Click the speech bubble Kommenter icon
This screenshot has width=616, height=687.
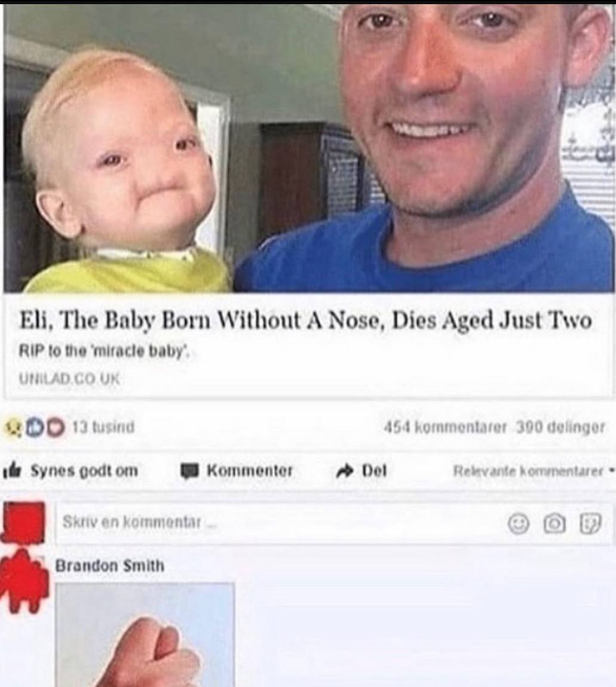pos(189,471)
